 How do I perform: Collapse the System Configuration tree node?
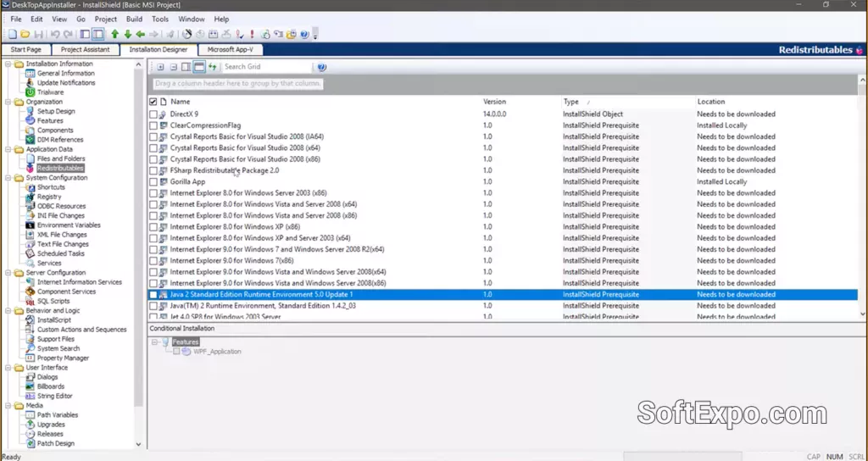tap(8, 178)
